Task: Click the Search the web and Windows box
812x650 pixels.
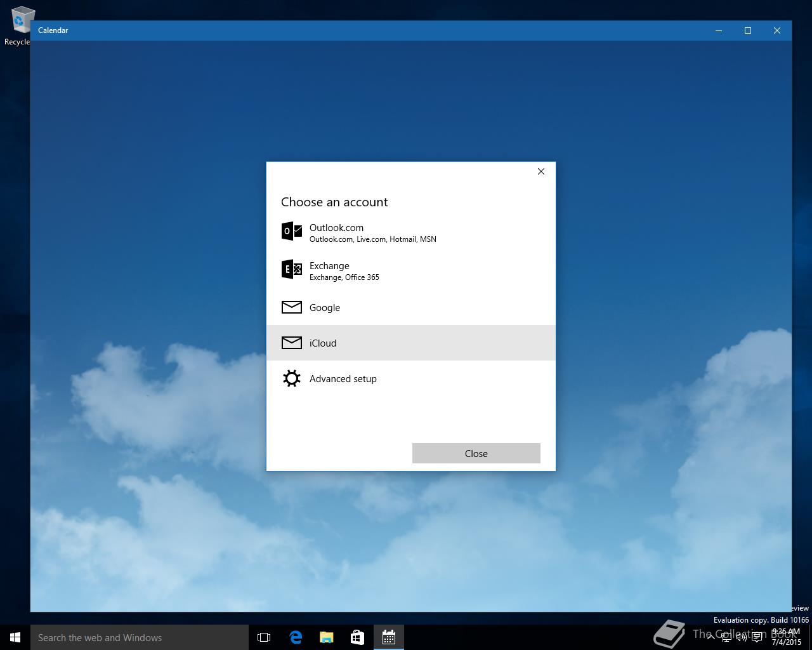Action: [140, 637]
